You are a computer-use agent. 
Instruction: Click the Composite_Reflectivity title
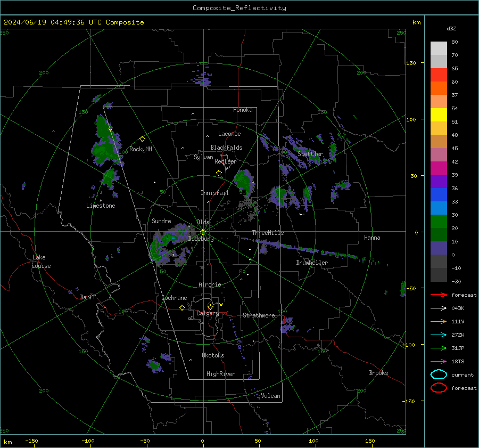click(x=240, y=8)
